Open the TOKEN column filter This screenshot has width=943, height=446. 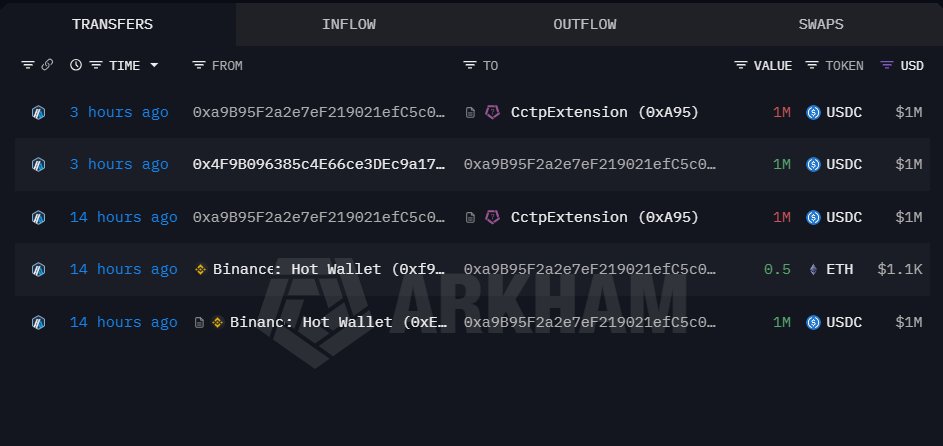pyautogui.click(x=813, y=66)
